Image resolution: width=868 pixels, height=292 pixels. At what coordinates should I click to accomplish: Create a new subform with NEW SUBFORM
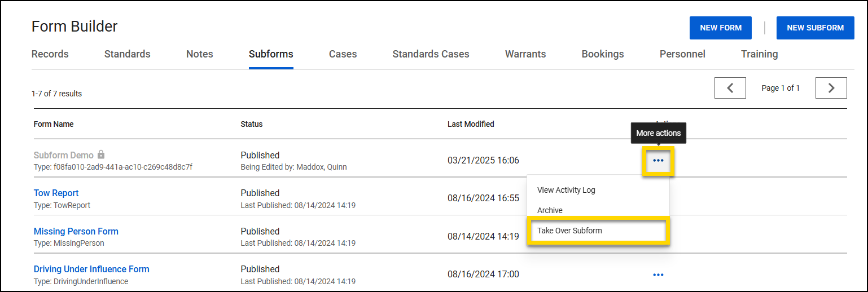tap(815, 28)
